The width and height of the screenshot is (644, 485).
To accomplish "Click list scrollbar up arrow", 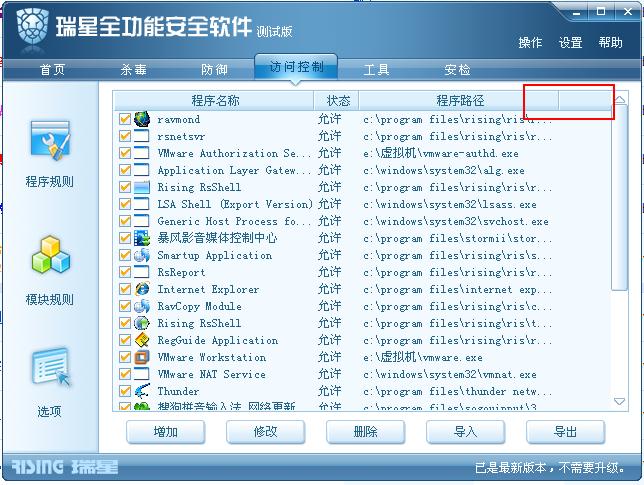I will [x=620, y=99].
